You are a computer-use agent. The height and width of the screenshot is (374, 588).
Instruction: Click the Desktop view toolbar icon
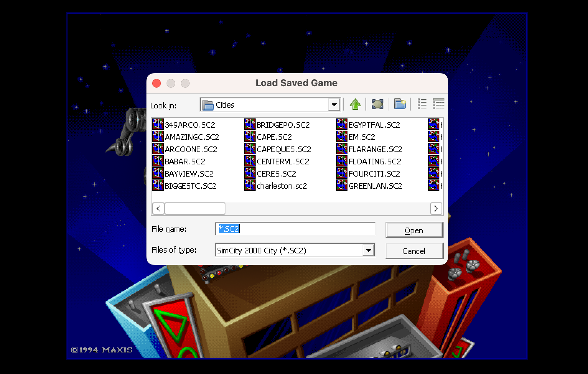[x=377, y=104]
